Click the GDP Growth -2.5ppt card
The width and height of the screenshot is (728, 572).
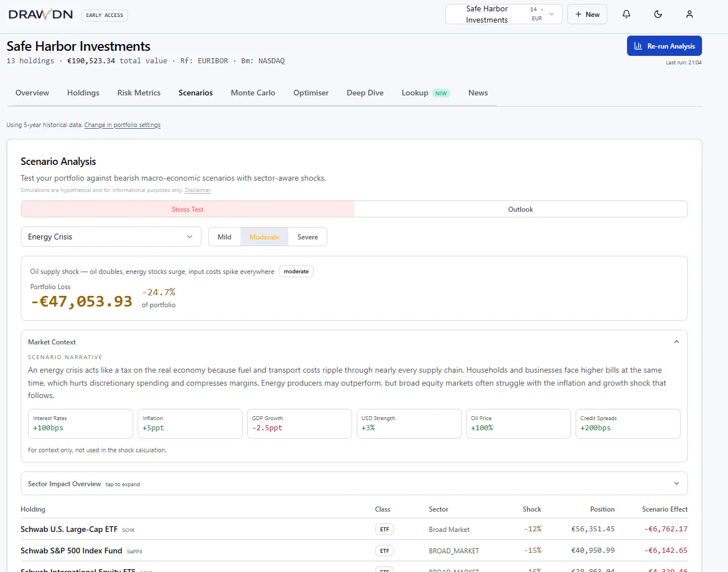(300, 423)
